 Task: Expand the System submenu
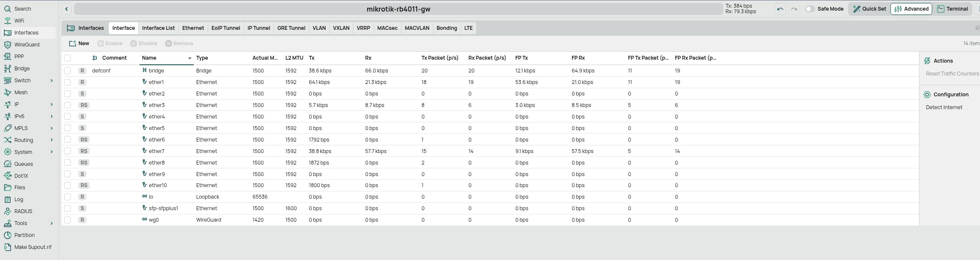52,152
